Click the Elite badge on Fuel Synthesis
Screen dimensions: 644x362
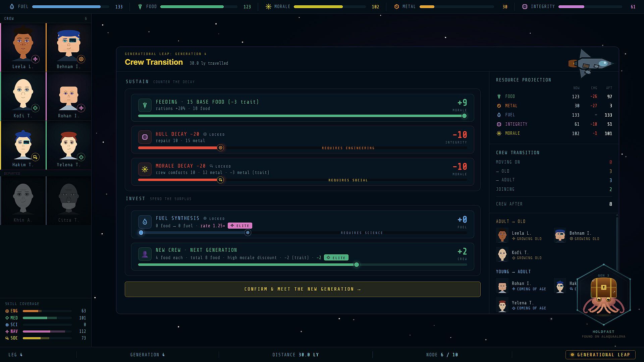point(240,226)
